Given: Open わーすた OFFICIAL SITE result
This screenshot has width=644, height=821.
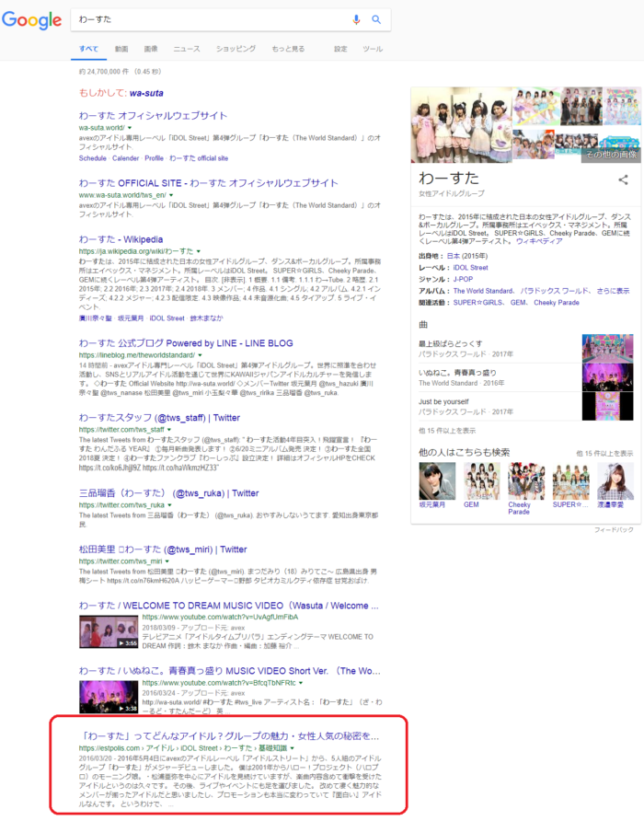Looking at the screenshot, I should [x=209, y=183].
